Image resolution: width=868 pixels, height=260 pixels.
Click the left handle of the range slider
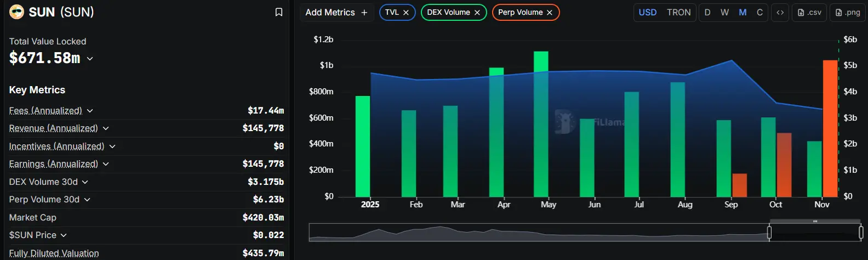769,233
